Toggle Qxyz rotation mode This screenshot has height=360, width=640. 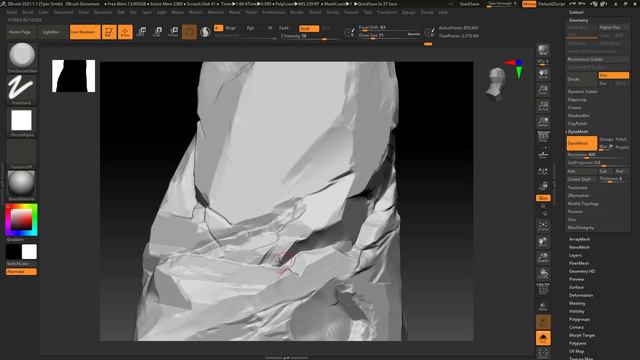coord(543,198)
